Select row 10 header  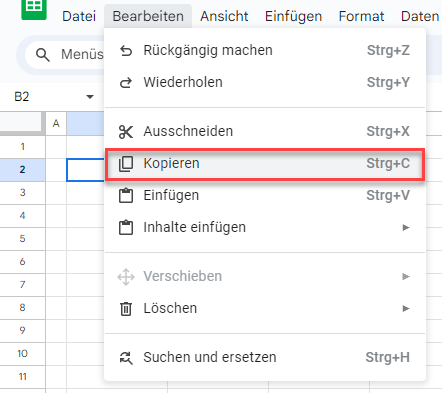(x=22, y=354)
